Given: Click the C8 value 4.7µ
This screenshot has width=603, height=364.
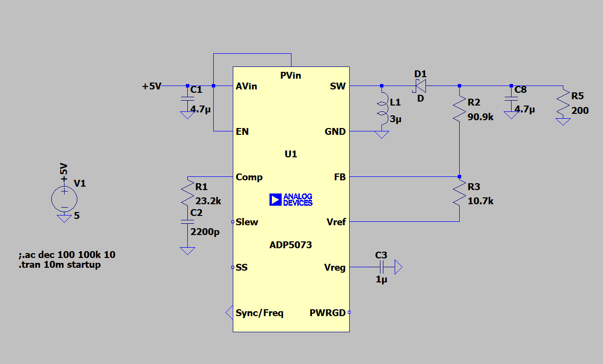Looking at the screenshot, I should pyautogui.click(x=525, y=109).
